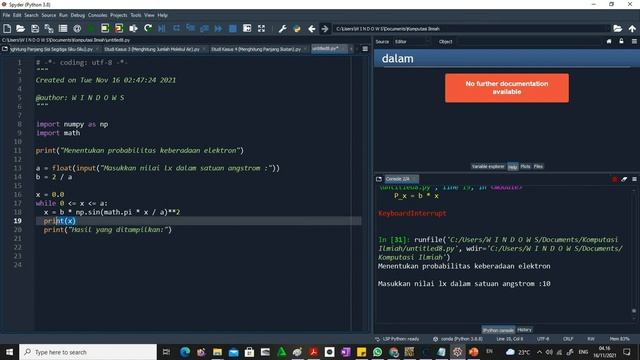The image size is (640, 360).
Task: Browse editor tabs icon
Action: pos(5,49)
